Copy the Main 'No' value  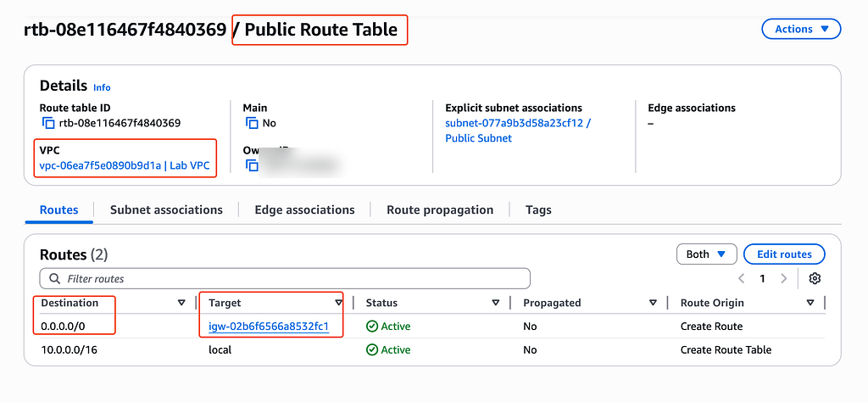coord(252,123)
